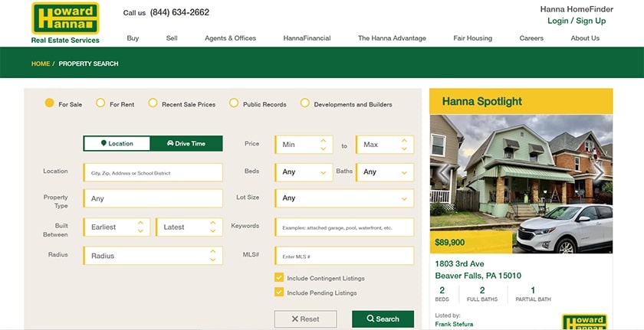Viewport: 644px width, 330px height.
Task: Go to HOME breadcrumb link
Action: (41, 64)
